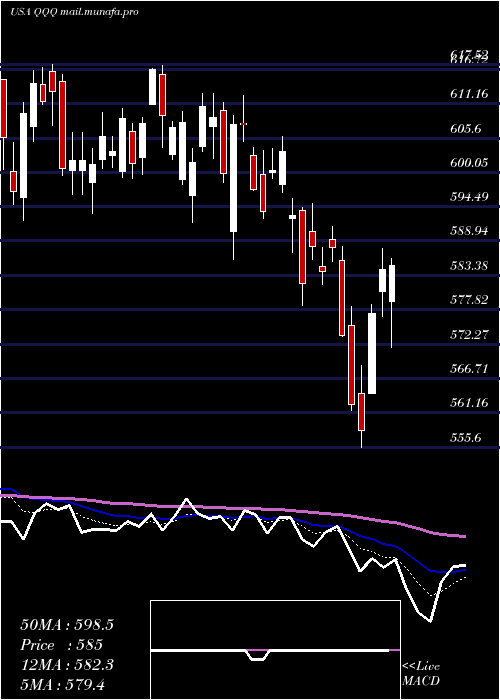Click the '<<Live MACD' label
The image size is (500, 700).
coord(421,673)
